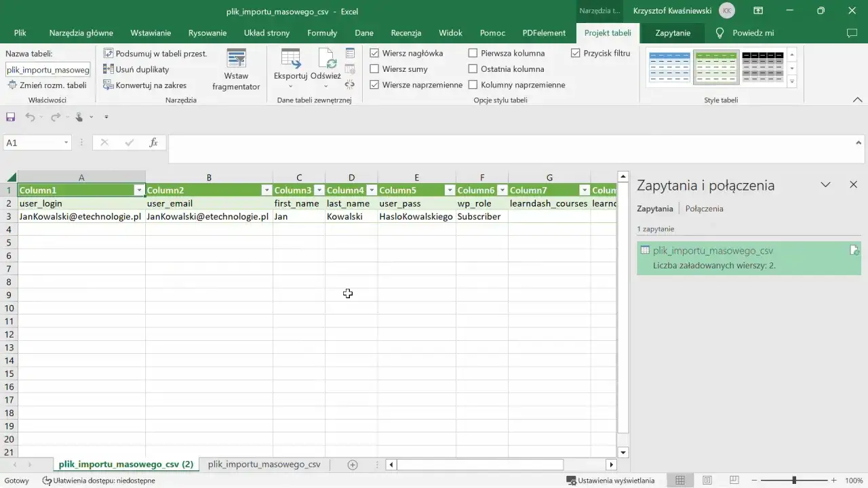
Task: Click the query file icon in plik_importu_masowego_csv row
Action: click(854, 251)
